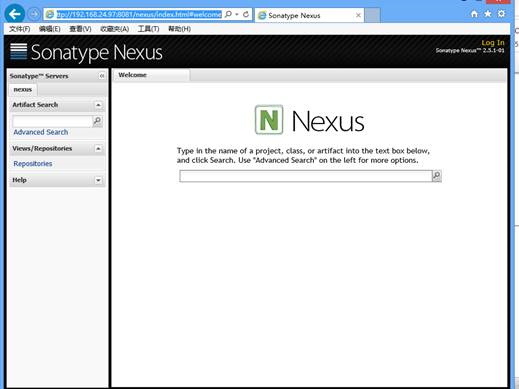Select the Welcome tab
519x389 pixels.
[x=151, y=75]
